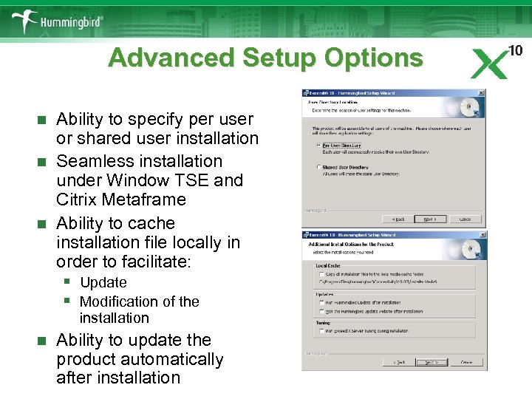Check Visit the Hummingbird Update website option
Viewport: 532px width, 399px height.
click(x=321, y=311)
